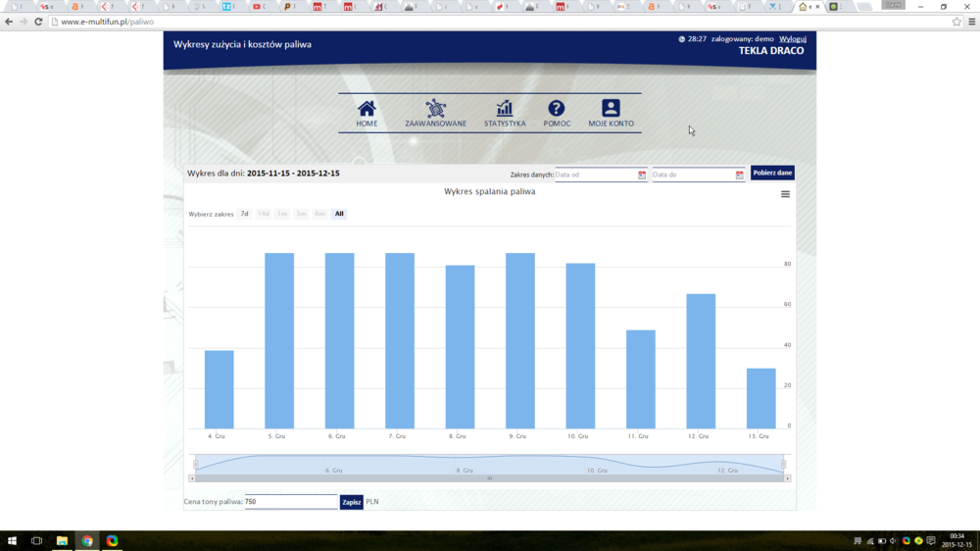Open STATYSTYKA bar chart icon

pyautogui.click(x=505, y=109)
